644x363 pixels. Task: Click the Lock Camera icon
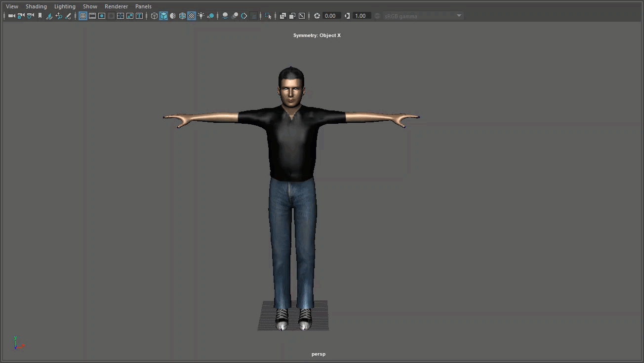coord(21,16)
